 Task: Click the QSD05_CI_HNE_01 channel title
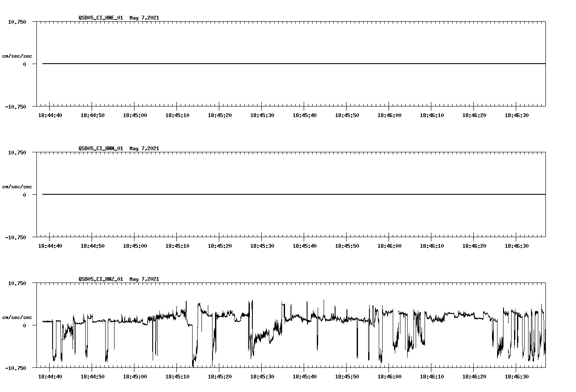101,18
